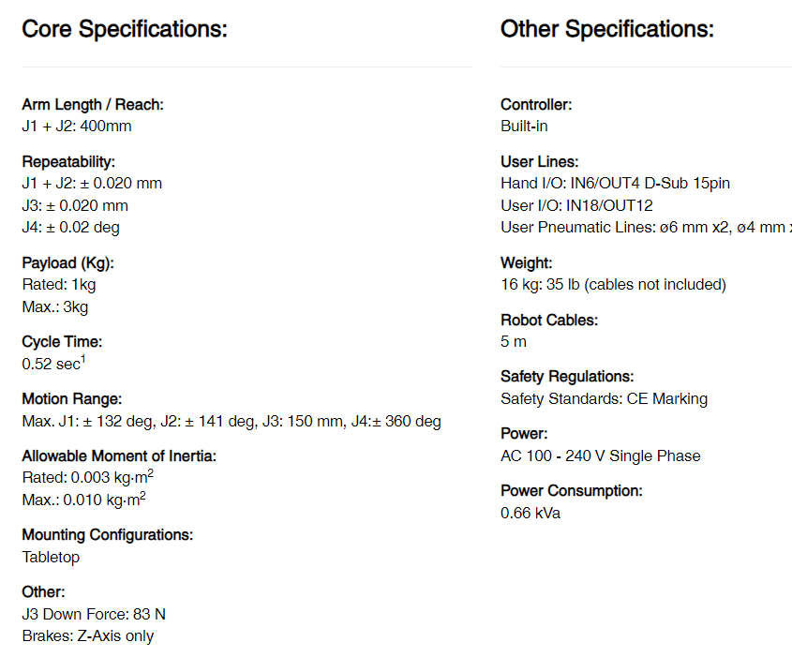Click the Cycle Time footnote superscript 1

coord(83,359)
